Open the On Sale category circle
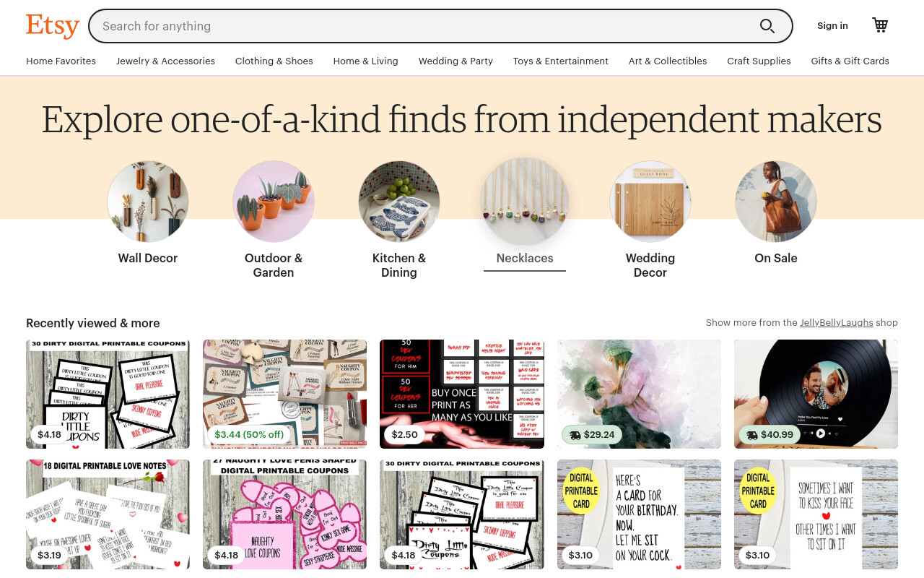Image resolution: width=924 pixels, height=578 pixels. click(776, 202)
